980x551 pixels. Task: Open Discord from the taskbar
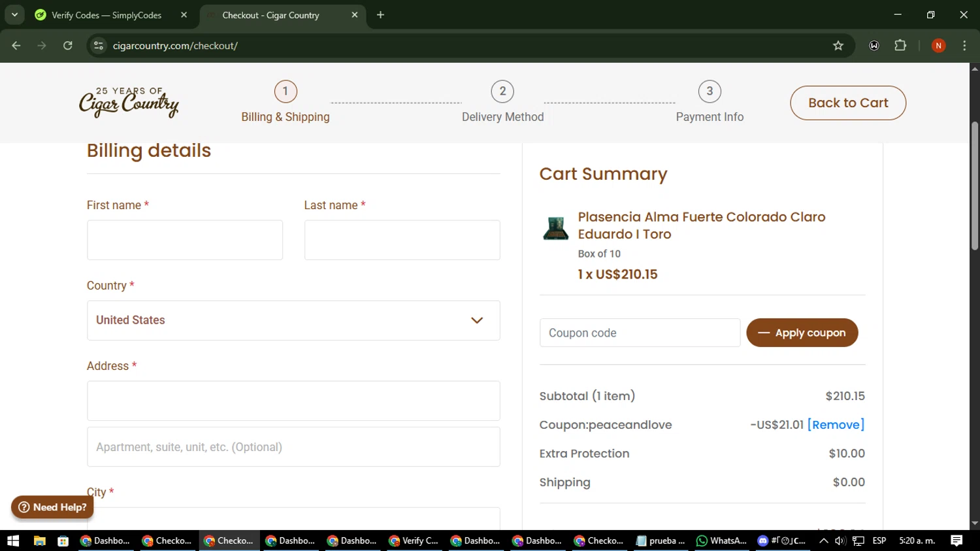pos(782,541)
